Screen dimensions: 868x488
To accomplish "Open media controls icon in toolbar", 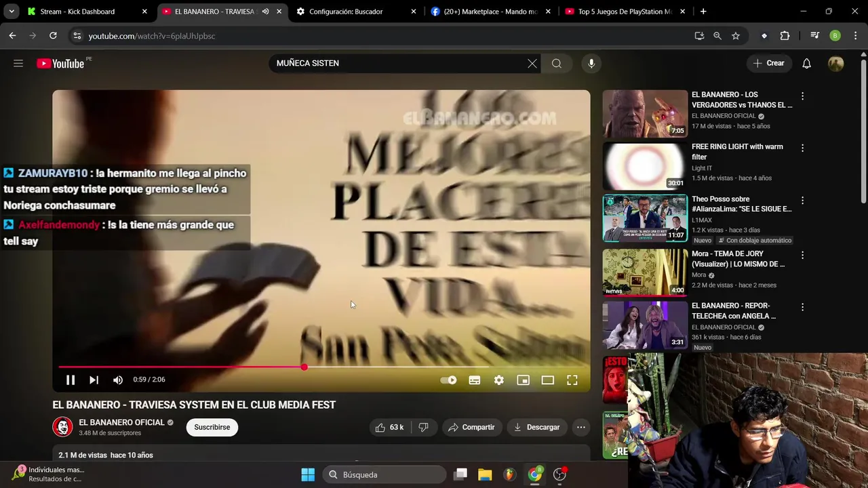I will tap(815, 36).
